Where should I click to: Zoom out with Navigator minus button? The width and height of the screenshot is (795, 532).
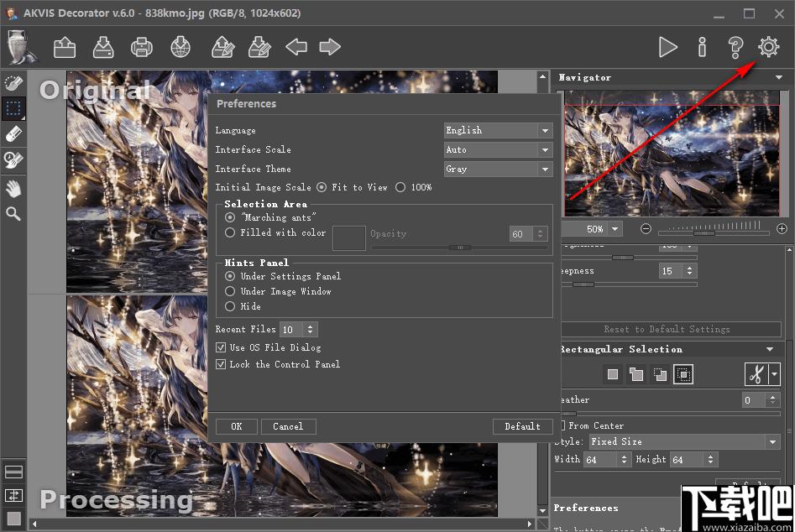pos(646,229)
